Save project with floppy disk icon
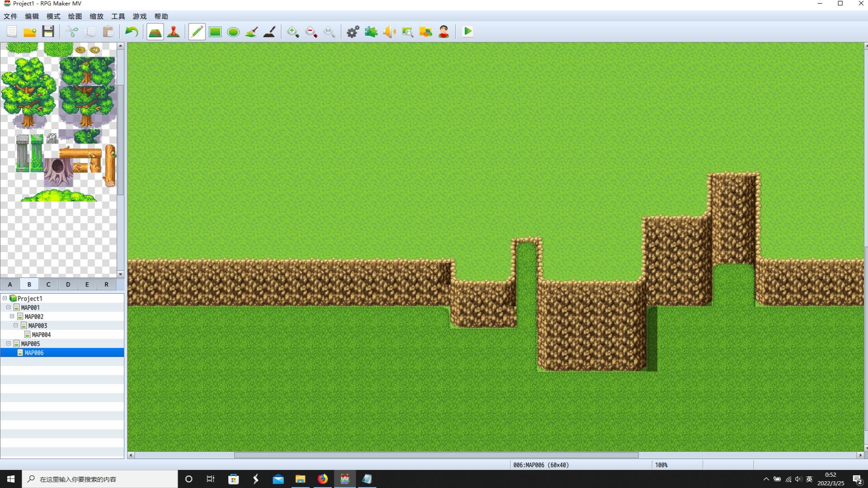The image size is (868, 488). pyautogui.click(x=48, y=32)
